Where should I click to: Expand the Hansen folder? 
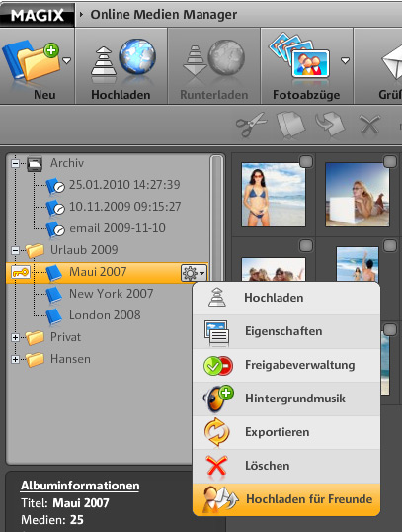coord(15,359)
